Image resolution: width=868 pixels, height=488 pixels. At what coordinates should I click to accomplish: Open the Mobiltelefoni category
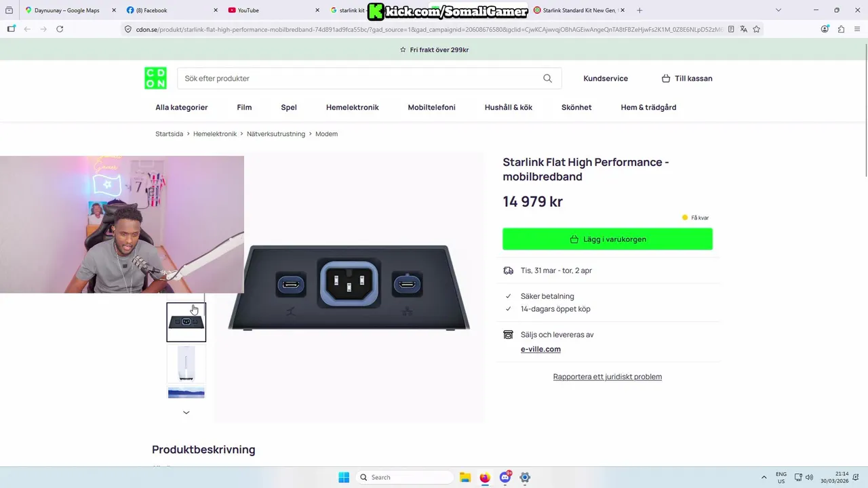coord(432,107)
